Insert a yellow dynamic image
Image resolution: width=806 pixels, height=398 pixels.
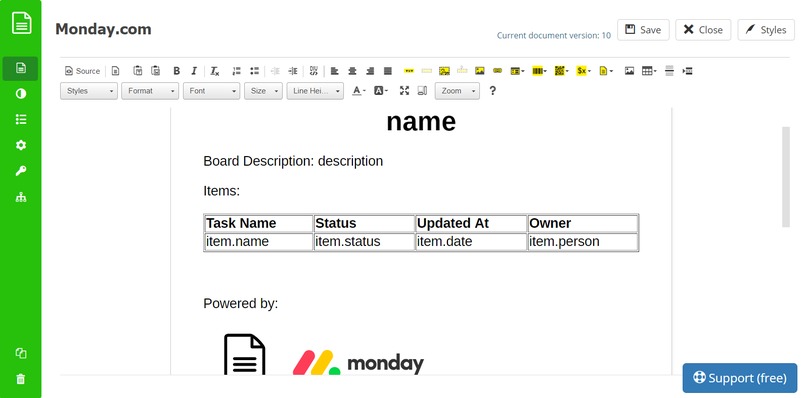[480, 71]
